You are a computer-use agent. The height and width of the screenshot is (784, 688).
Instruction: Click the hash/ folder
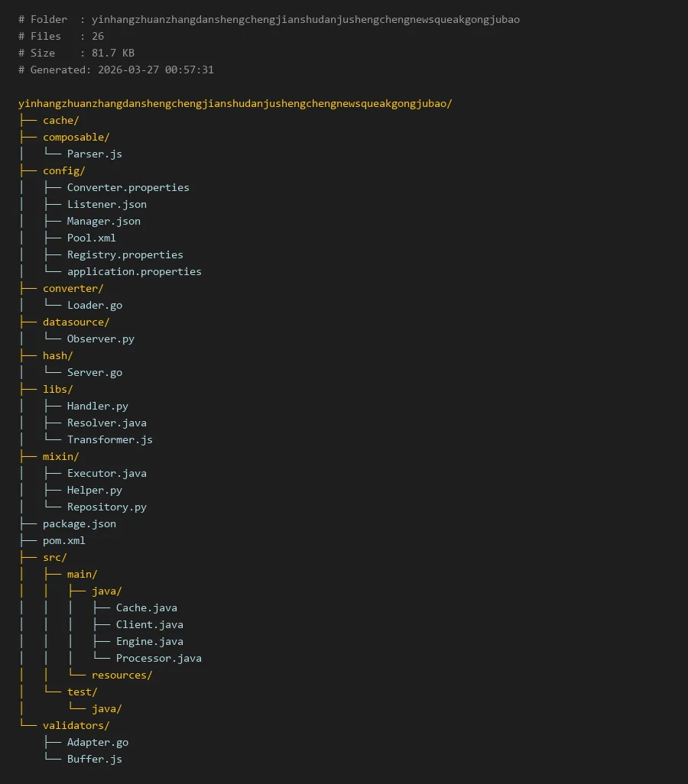click(x=57, y=355)
